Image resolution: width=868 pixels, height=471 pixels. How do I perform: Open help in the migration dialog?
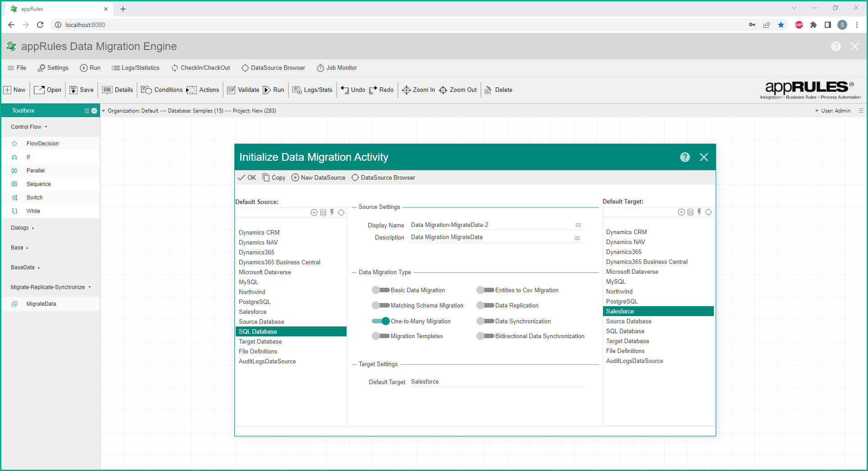685,157
